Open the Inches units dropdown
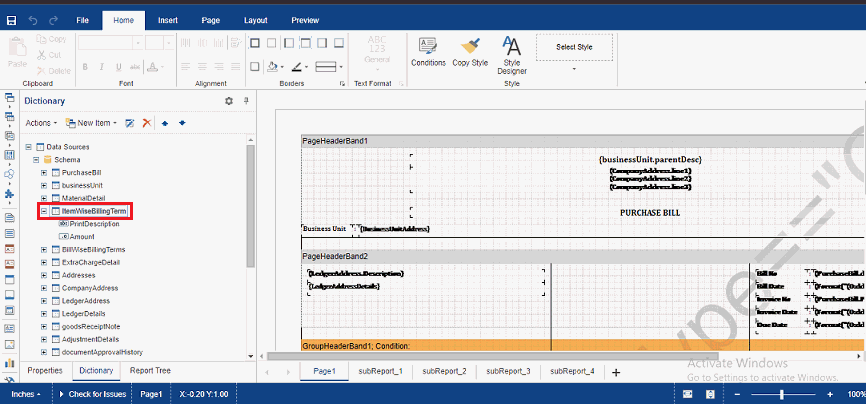Screen dimensions: 866x404 tap(26, 395)
